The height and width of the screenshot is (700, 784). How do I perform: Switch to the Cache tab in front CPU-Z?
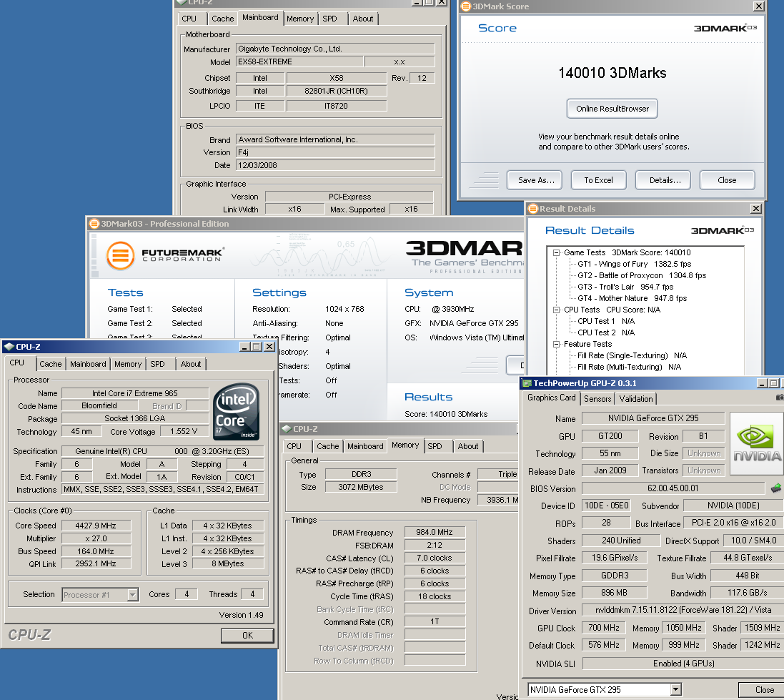pyautogui.click(x=51, y=364)
